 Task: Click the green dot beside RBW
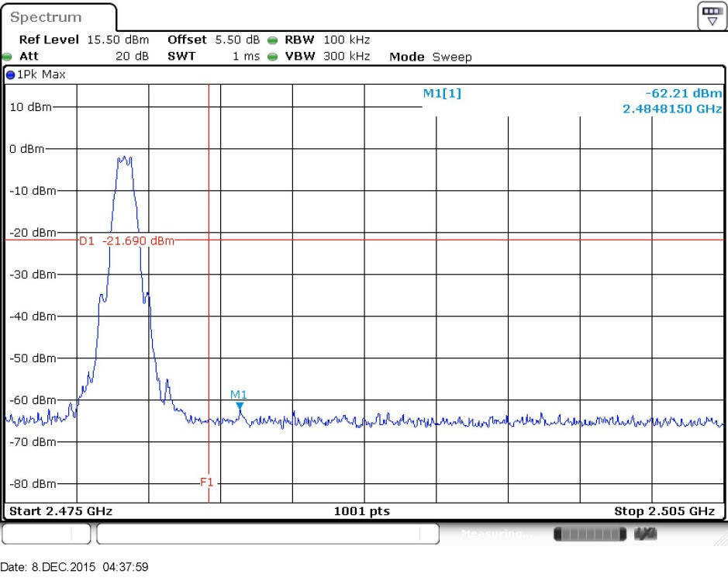click(273, 40)
